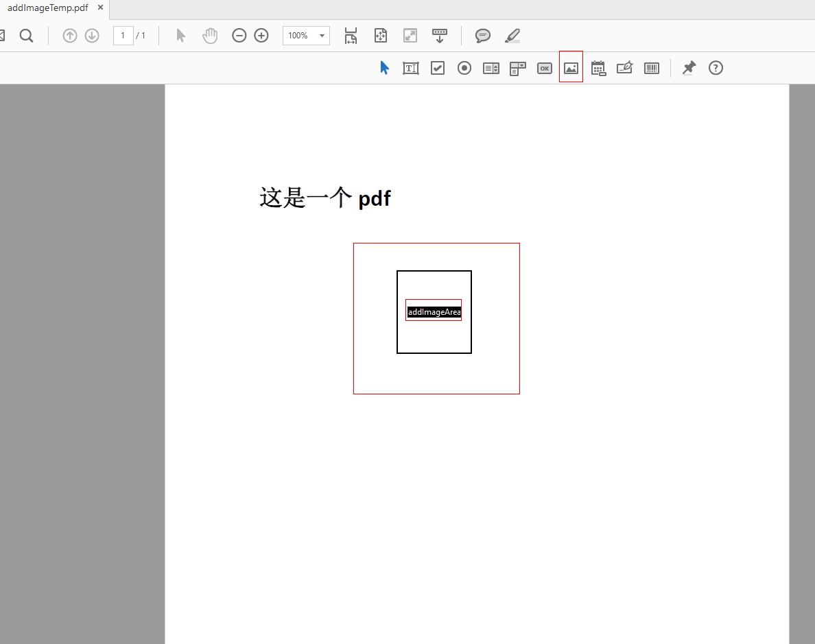The width and height of the screenshot is (815, 644).
Task: Add a radio button field tool
Action: (464, 68)
